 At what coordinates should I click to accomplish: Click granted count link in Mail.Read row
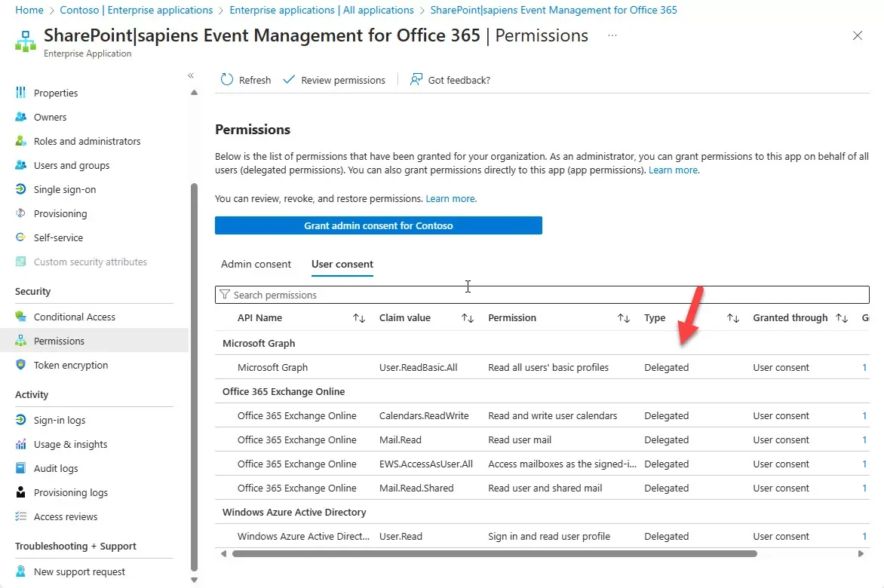[x=864, y=440]
